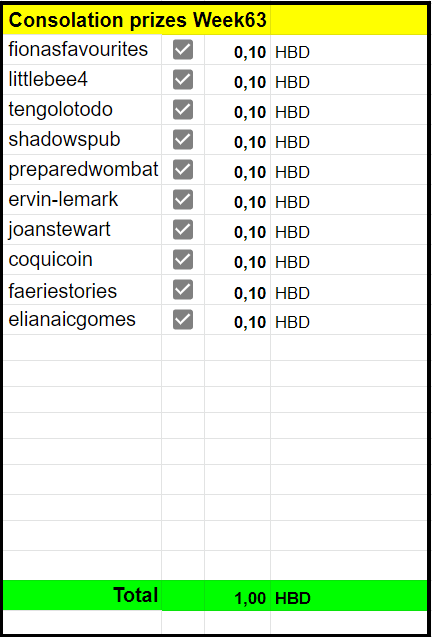Select the Consolation prizes Week63 header cell
The width and height of the screenshot is (432, 637).
click(x=137, y=20)
